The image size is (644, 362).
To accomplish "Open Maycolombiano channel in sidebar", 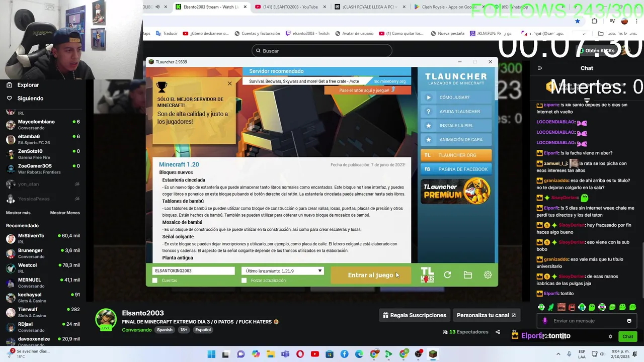I will pos(43,125).
